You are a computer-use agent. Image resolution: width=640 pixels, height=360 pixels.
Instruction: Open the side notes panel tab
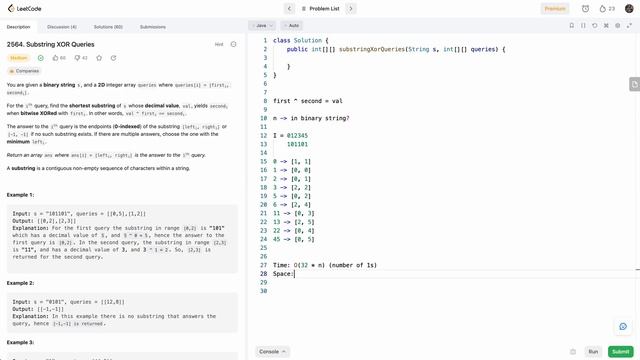point(635,84)
